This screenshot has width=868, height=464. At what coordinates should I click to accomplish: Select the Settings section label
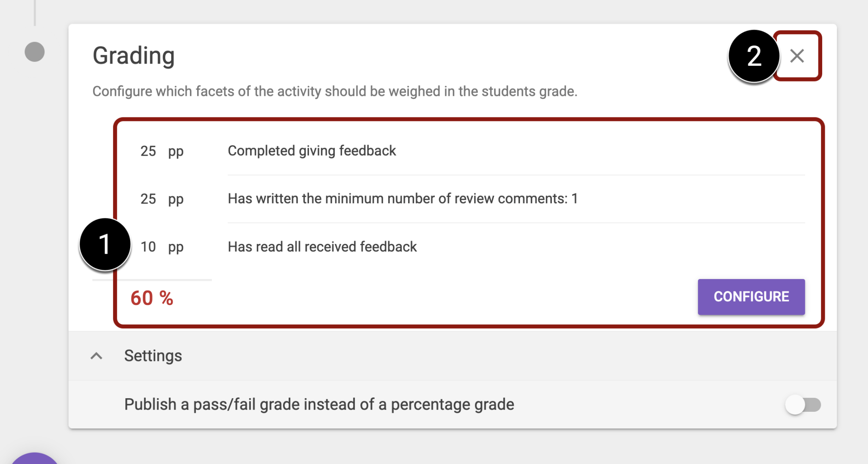153,356
